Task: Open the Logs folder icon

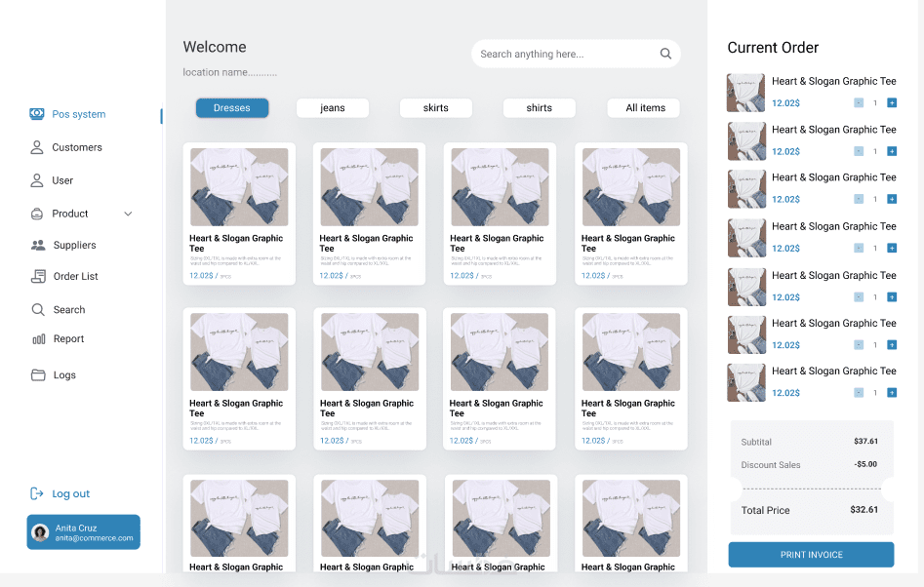Action: pyautogui.click(x=38, y=375)
